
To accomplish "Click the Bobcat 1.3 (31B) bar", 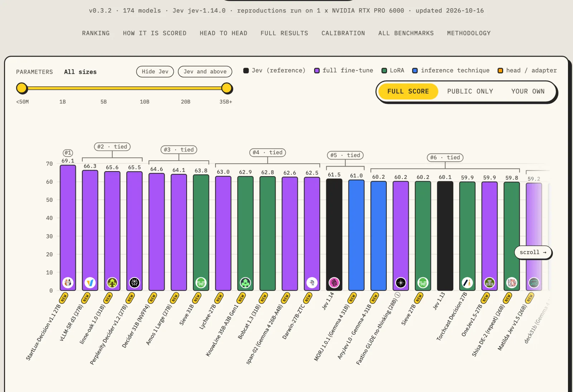I will [x=268, y=233].
